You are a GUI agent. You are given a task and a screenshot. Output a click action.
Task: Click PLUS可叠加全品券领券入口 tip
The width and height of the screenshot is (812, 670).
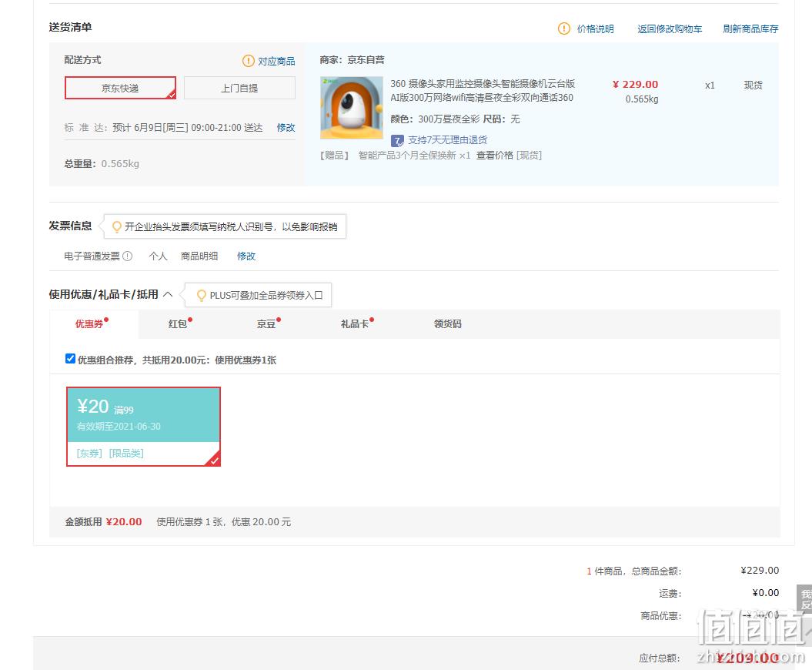266,296
